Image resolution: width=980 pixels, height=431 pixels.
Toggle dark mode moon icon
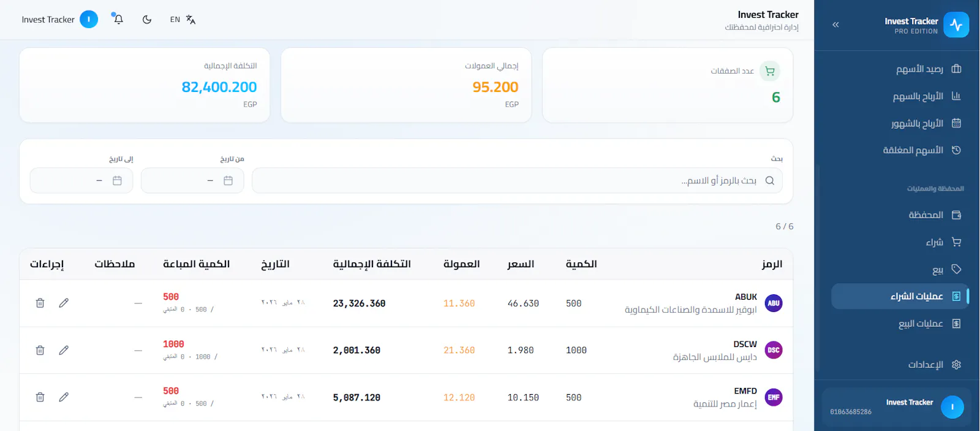click(147, 20)
